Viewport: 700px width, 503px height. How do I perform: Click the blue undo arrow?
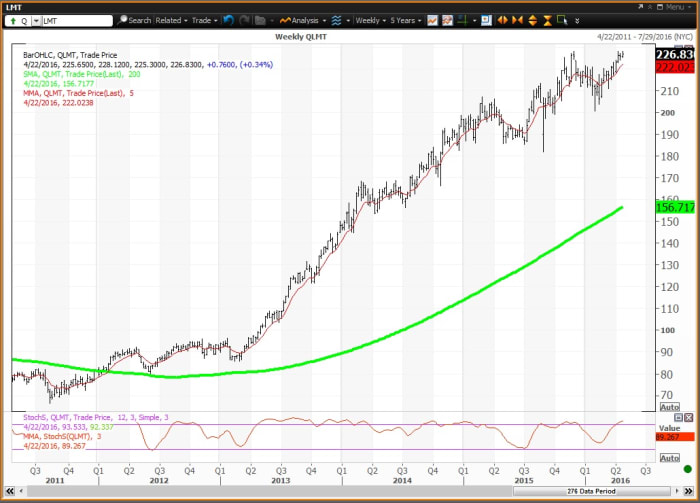(x=228, y=20)
